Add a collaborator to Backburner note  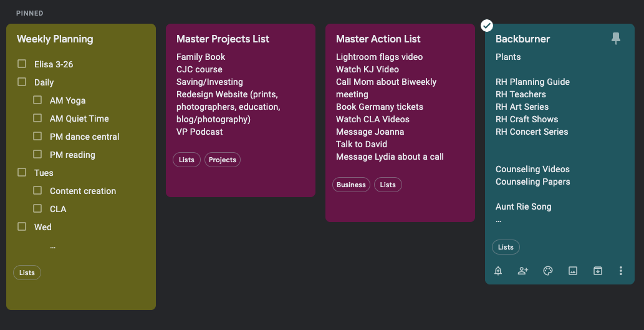tap(523, 271)
